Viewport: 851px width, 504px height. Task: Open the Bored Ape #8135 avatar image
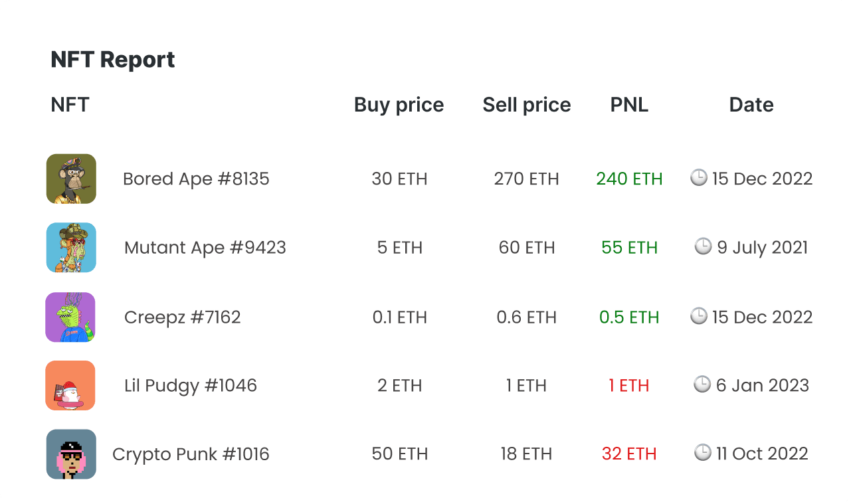(71, 179)
